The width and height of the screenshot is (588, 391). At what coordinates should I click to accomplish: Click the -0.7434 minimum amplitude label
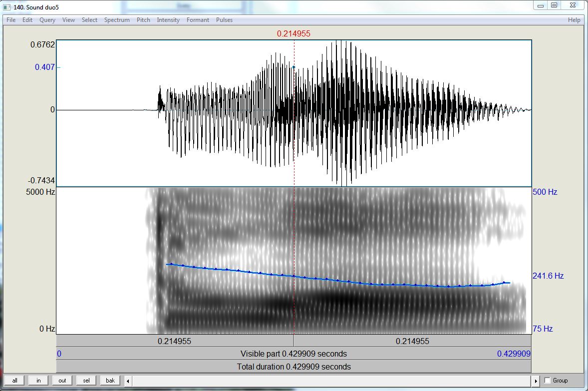[x=41, y=180]
